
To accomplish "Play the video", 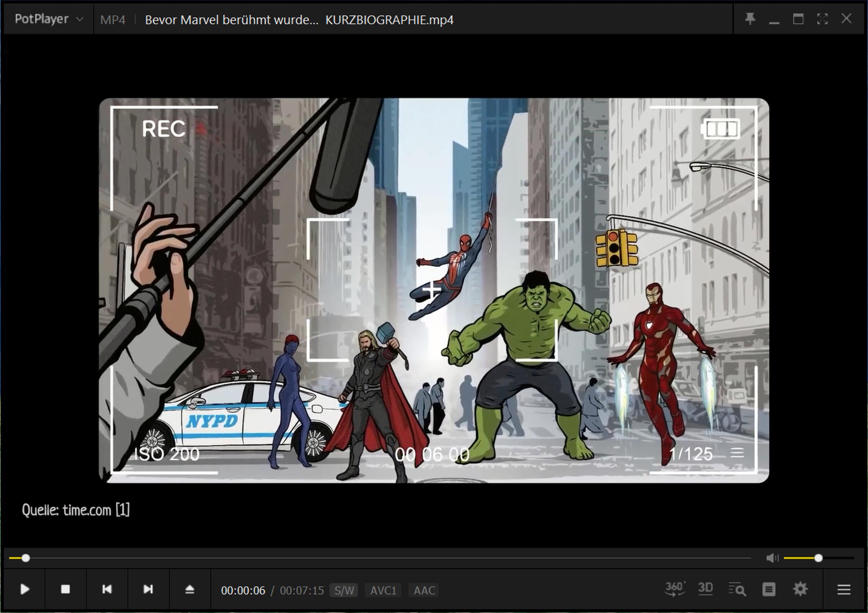I will point(25,589).
